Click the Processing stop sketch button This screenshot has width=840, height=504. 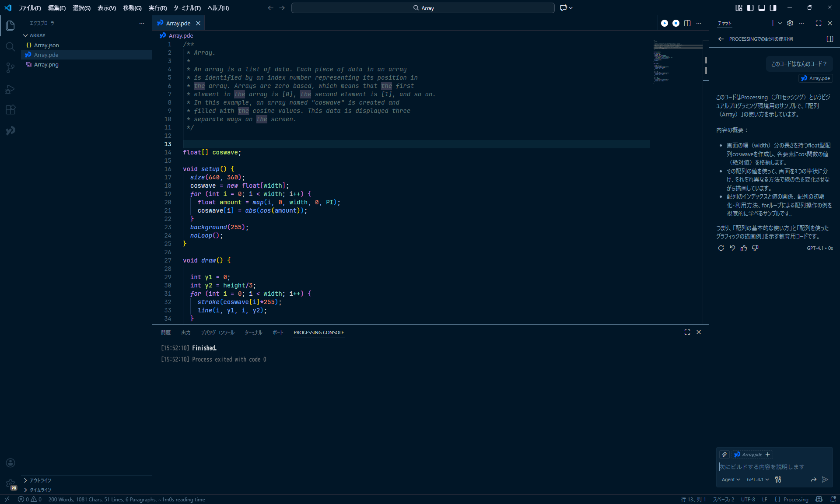(676, 23)
